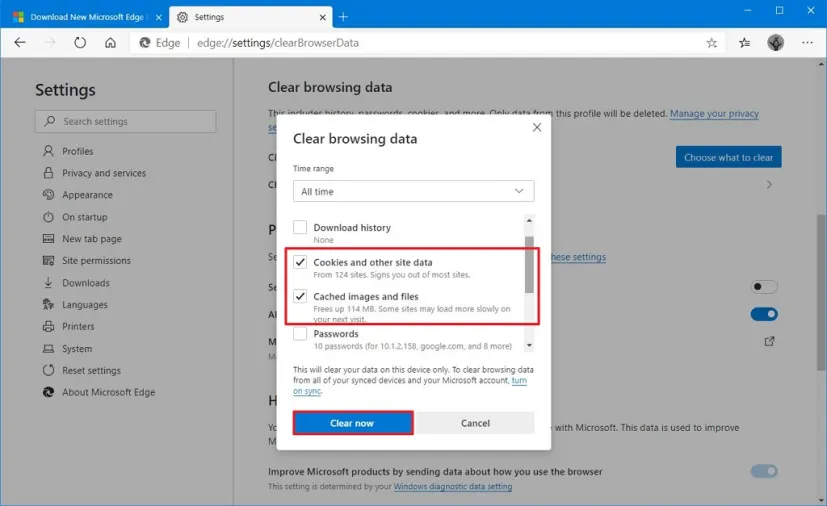Uncheck Cookies and other site data
This screenshot has height=506, width=827.
click(300, 263)
